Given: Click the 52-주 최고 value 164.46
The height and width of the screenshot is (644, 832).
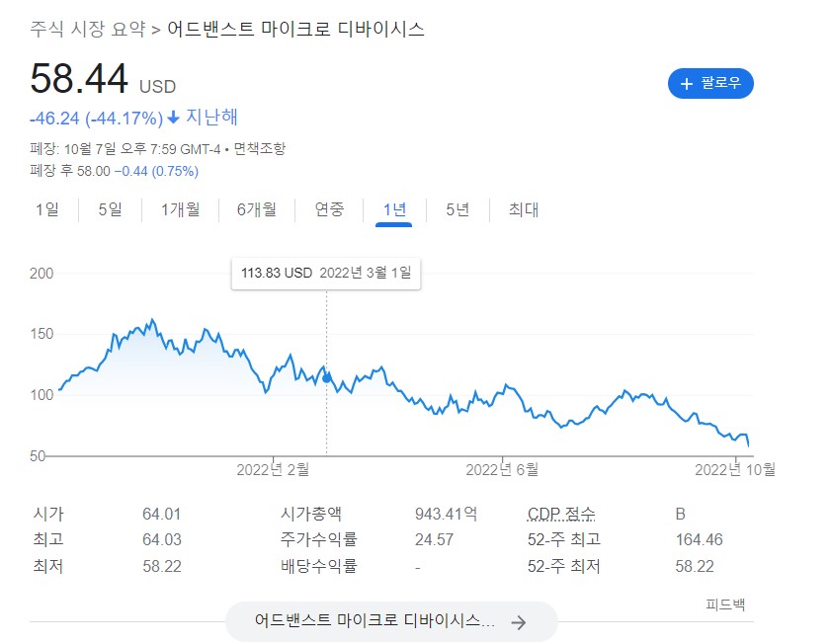Looking at the screenshot, I should click(x=699, y=539).
